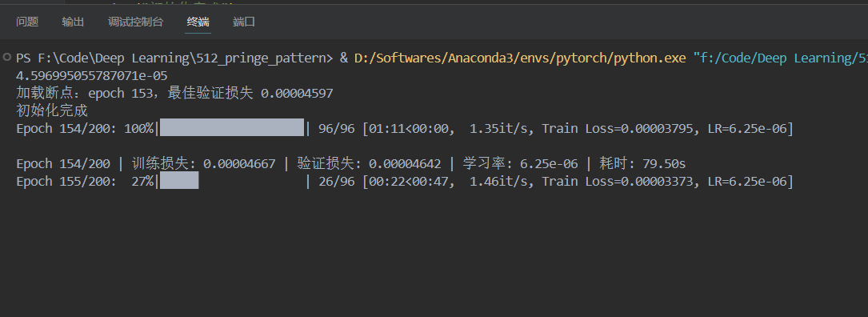Switch to the 问题 tab
This screenshot has height=317, width=868.
27,22
